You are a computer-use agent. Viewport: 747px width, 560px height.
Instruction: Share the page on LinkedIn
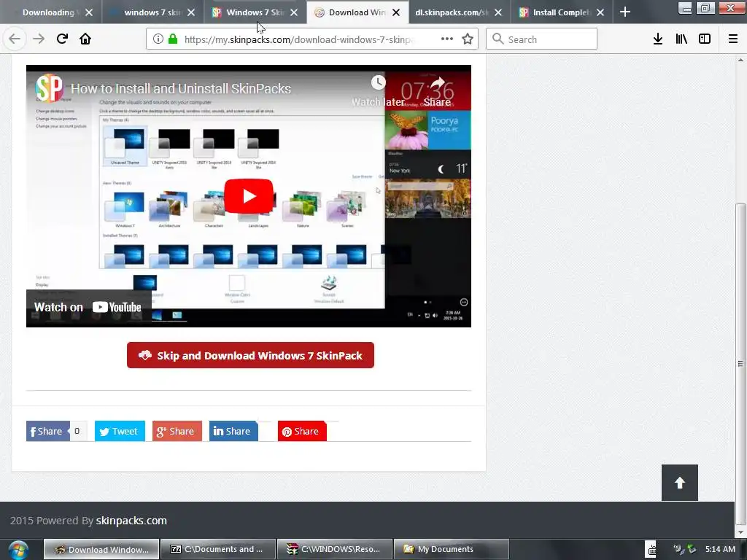pyautogui.click(x=233, y=431)
